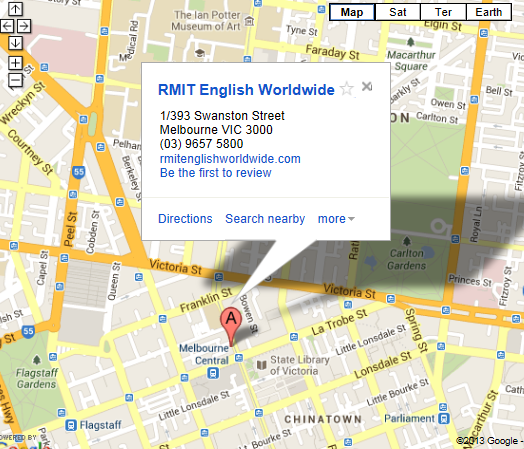The width and height of the screenshot is (524, 449).
Task: Get Directions to this place
Action: (x=185, y=219)
